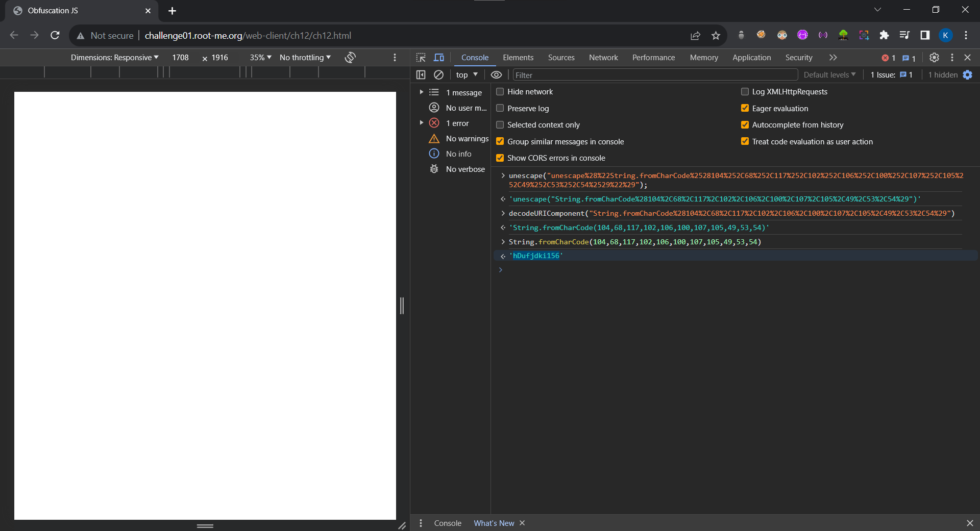Image resolution: width=980 pixels, height=531 pixels.
Task: Switch to the Sources tab
Action: [561, 58]
